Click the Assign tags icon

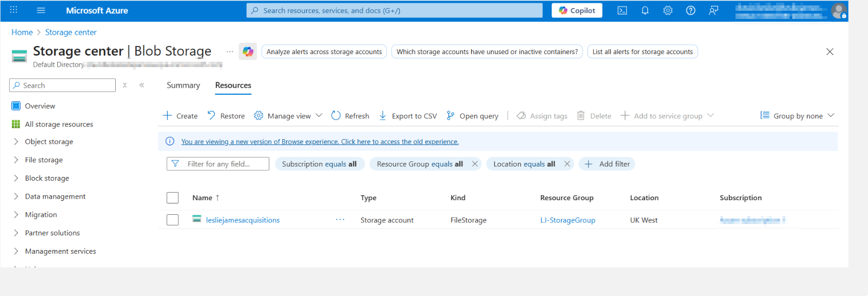[521, 115]
